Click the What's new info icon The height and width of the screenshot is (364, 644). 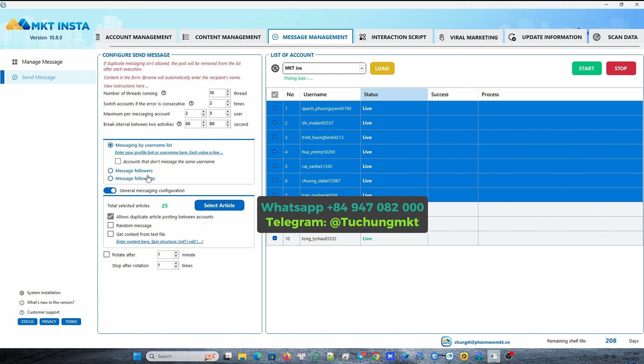click(22, 303)
